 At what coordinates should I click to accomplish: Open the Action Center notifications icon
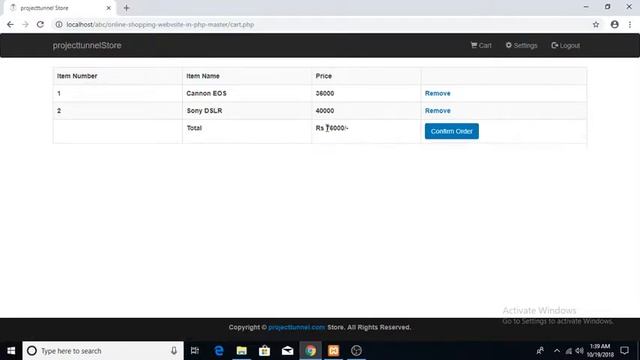click(x=624, y=351)
